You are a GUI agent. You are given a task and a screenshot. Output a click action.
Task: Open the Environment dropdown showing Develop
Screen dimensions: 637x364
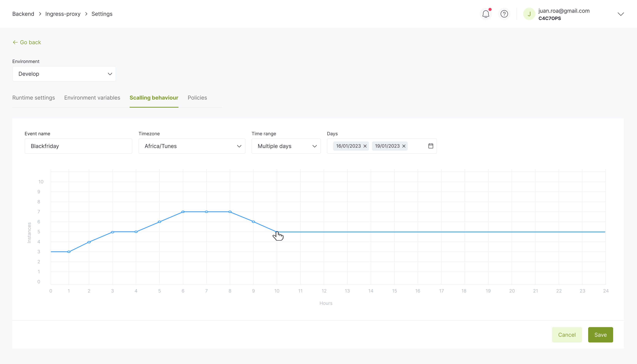64,74
